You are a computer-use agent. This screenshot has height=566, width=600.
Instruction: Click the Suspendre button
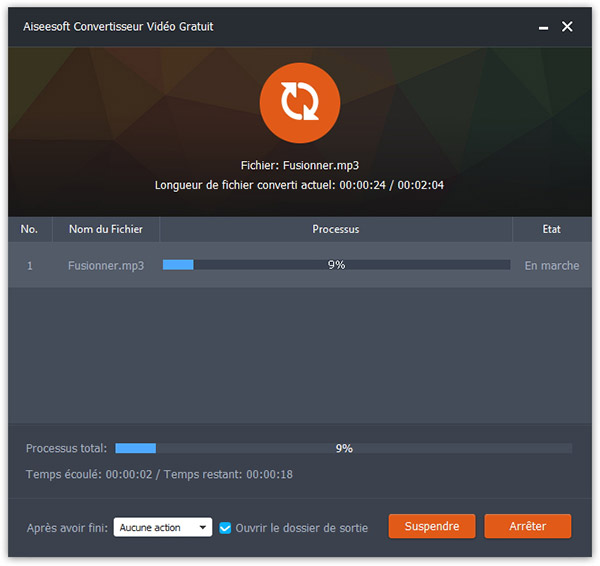click(432, 526)
